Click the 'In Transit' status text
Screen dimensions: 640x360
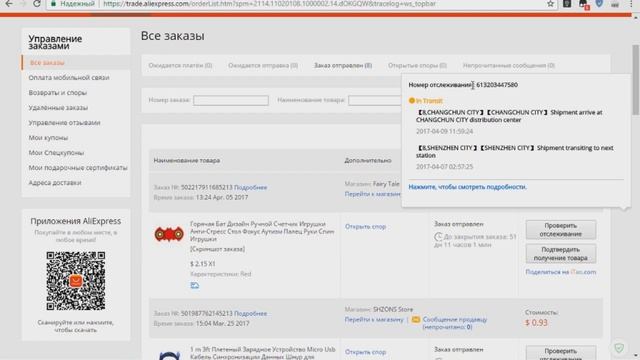pyautogui.click(x=429, y=101)
